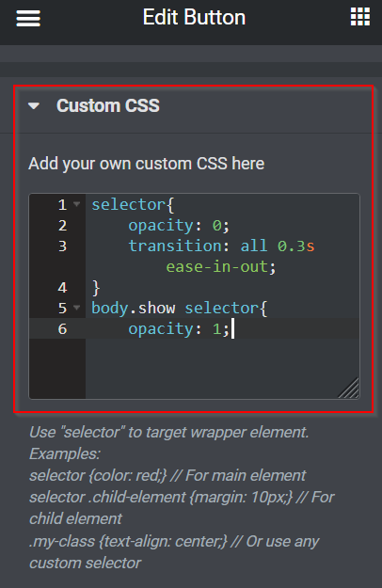The image size is (382, 588).
Task: Select line number 6 in gutter
Action: (62, 329)
